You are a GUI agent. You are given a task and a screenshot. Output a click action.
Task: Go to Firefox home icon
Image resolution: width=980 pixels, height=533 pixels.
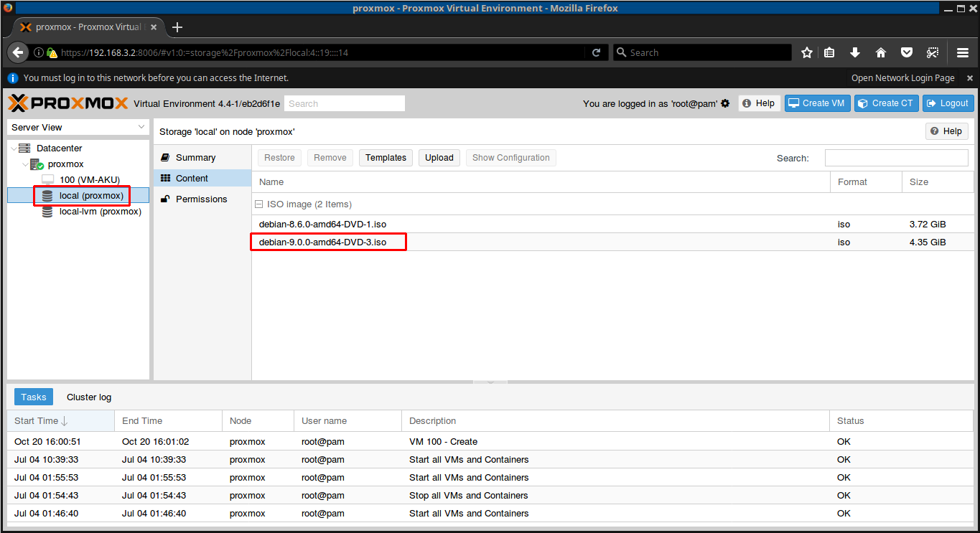(881, 52)
